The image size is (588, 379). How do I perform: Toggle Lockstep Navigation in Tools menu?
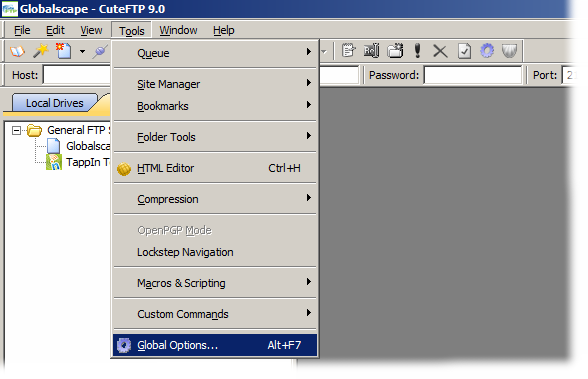(x=215, y=252)
